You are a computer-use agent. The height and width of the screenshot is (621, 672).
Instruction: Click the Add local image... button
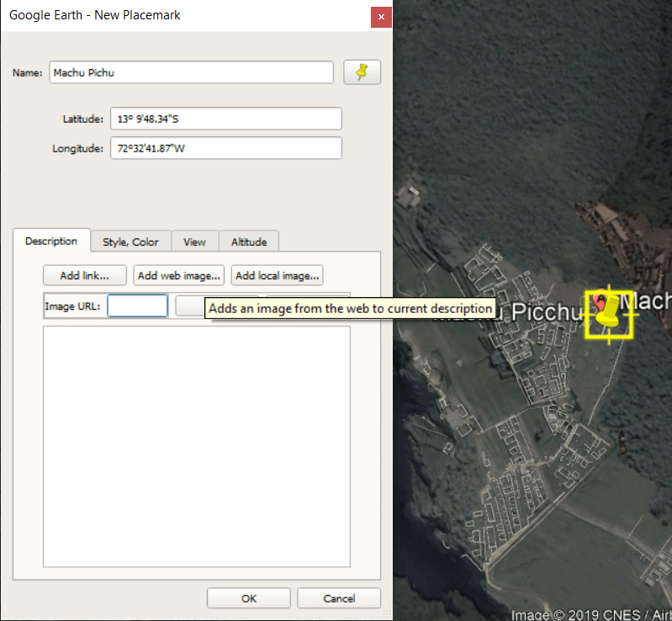click(x=278, y=275)
